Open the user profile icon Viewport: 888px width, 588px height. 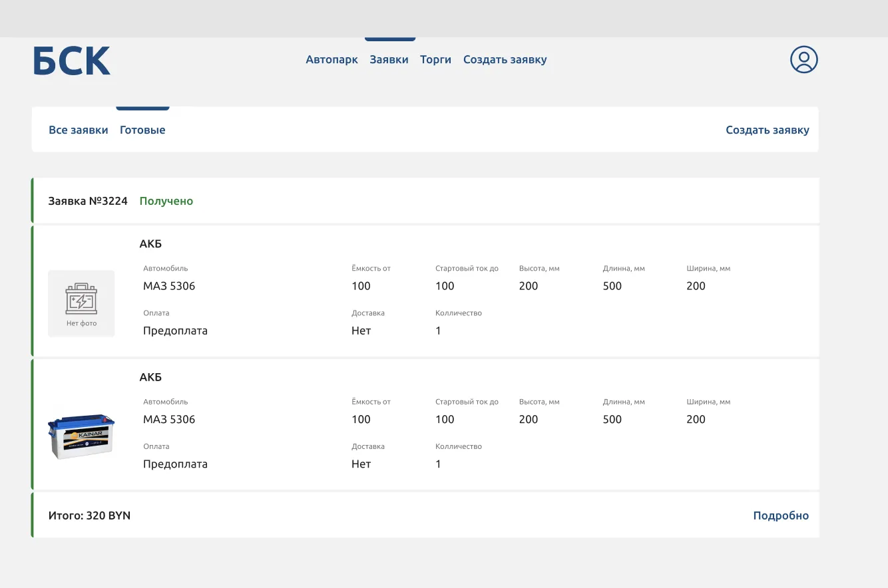(803, 60)
